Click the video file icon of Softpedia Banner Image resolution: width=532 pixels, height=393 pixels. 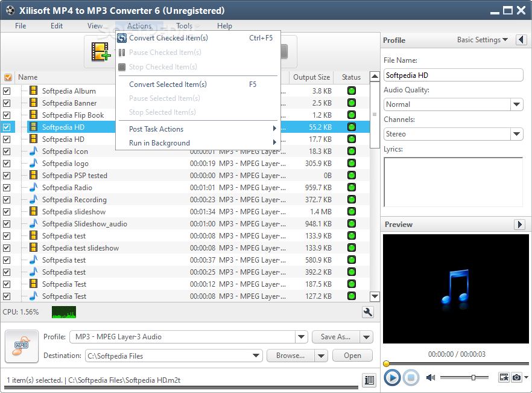(x=34, y=103)
